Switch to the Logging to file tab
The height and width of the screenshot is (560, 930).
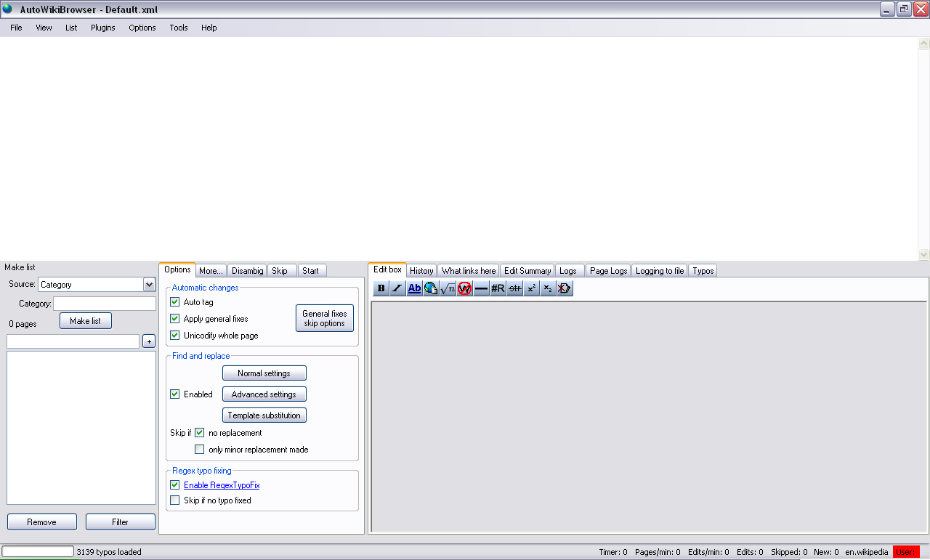pos(660,270)
